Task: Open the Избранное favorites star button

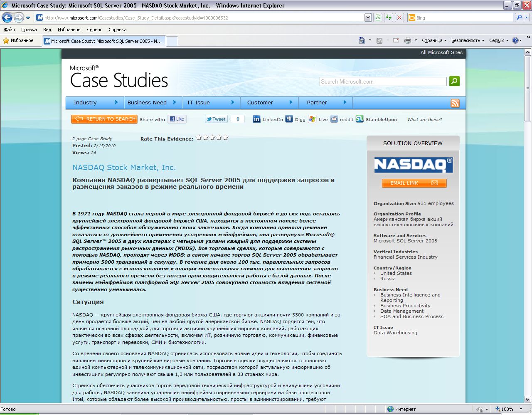Action: (x=18, y=40)
